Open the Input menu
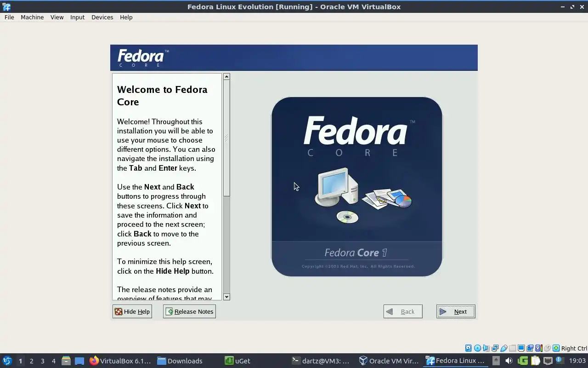Image resolution: width=588 pixels, height=368 pixels. click(77, 17)
